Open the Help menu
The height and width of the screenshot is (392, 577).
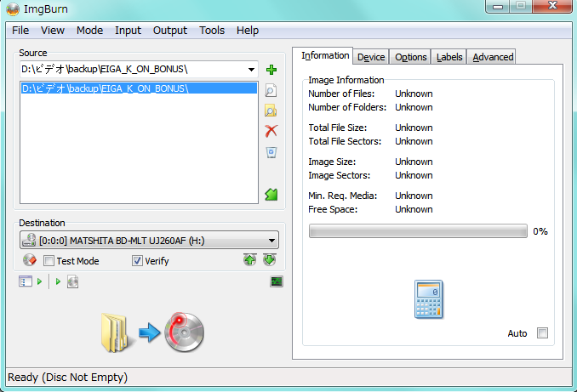pyautogui.click(x=248, y=30)
